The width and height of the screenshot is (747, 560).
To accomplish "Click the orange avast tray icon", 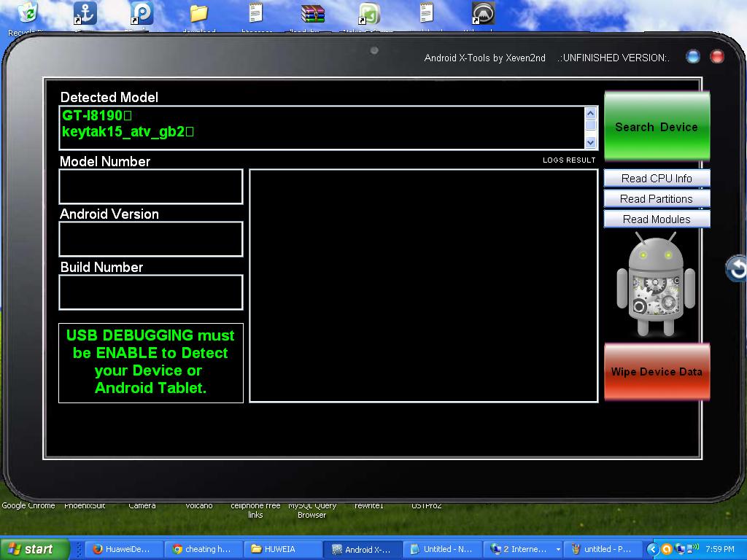I will (x=667, y=550).
